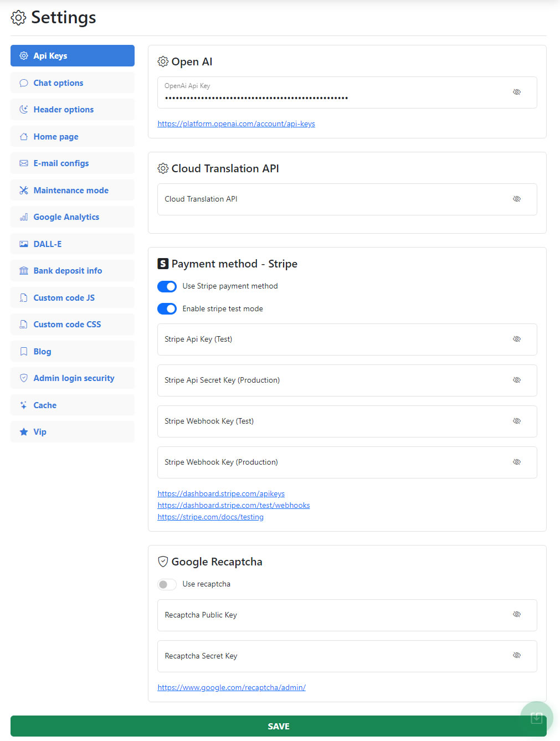Show the Cloud Translation API key
The height and width of the screenshot is (741, 560).
click(x=516, y=199)
